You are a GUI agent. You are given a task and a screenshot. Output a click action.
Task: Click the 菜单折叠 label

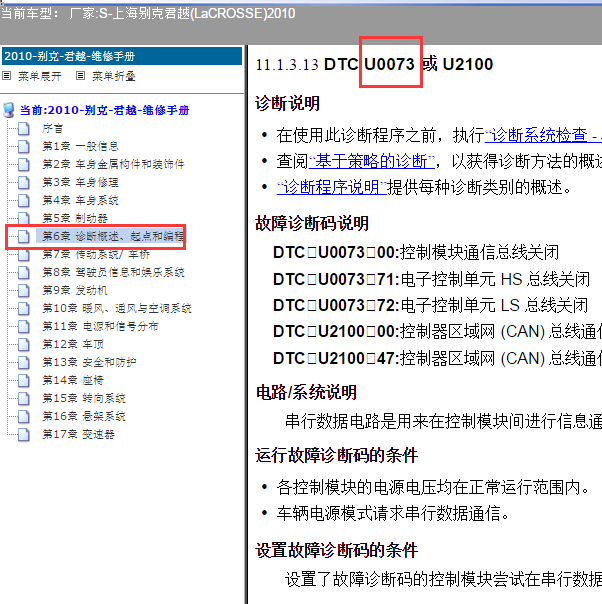point(114,76)
